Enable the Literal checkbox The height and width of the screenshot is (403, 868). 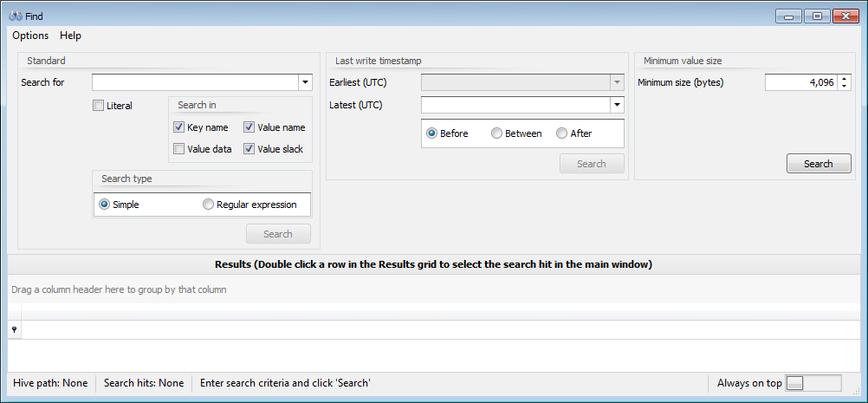tap(98, 106)
